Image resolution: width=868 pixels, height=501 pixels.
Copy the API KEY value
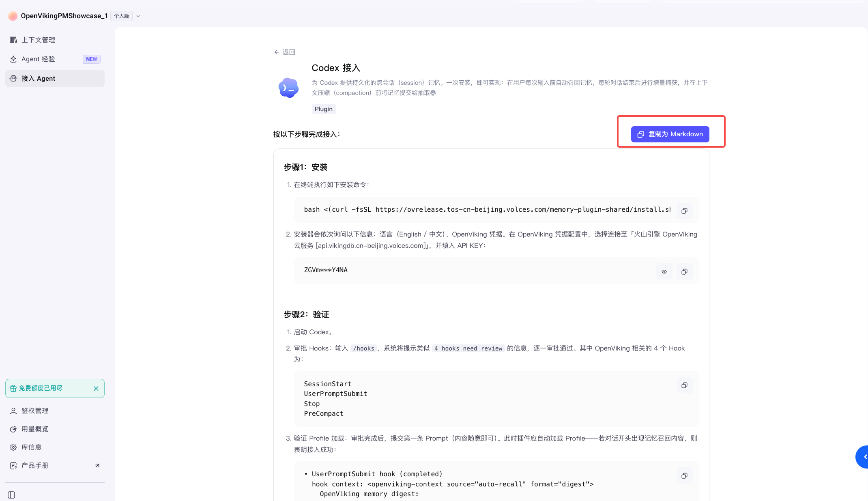pyautogui.click(x=684, y=271)
